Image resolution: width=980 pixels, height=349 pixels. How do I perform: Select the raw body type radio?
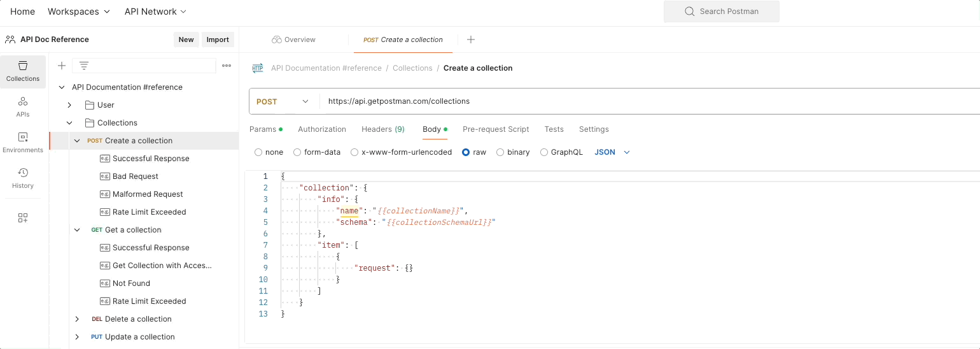[466, 152]
